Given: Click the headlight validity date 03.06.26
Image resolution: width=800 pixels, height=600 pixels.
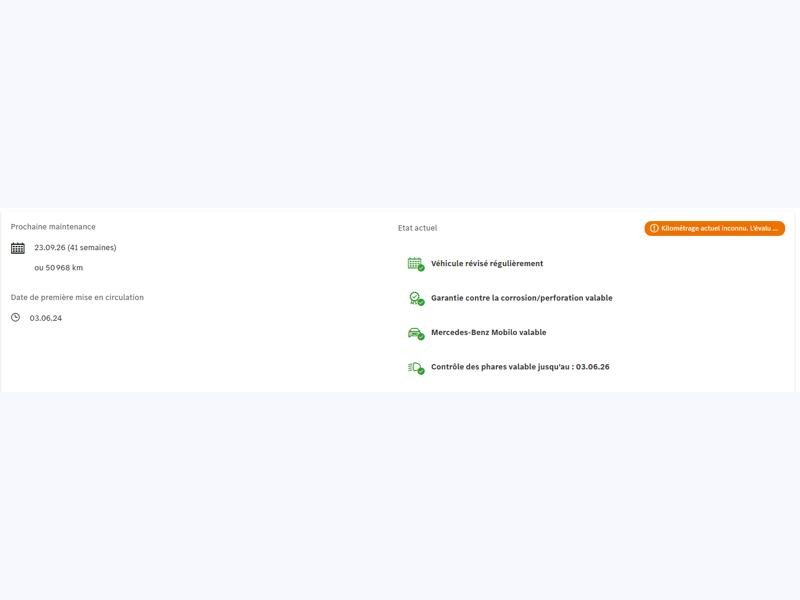Looking at the screenshot, I should tap(593, 367).
